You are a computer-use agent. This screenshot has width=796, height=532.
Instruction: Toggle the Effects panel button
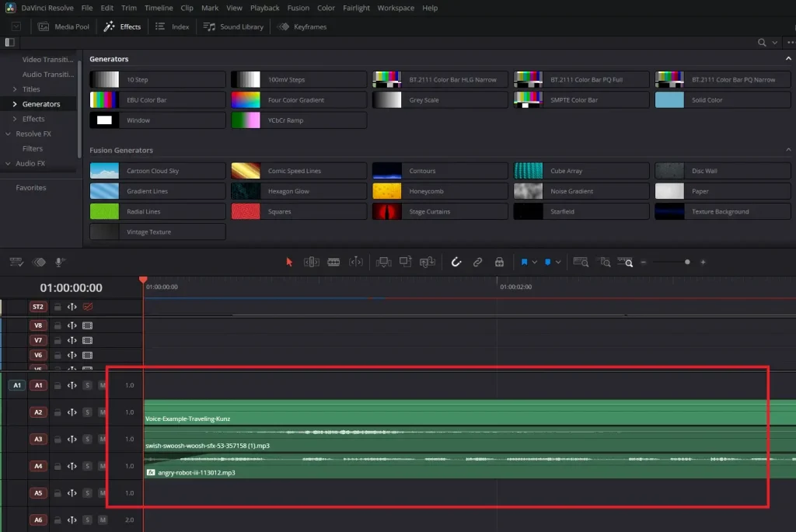pos(122,27)
